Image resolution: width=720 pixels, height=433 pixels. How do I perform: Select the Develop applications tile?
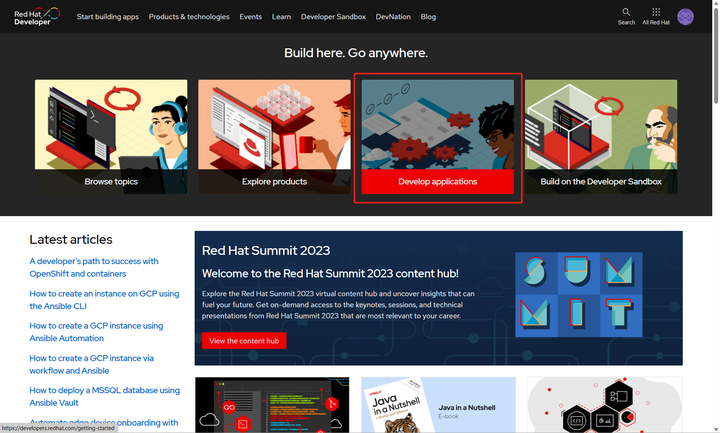pos(438,136)
